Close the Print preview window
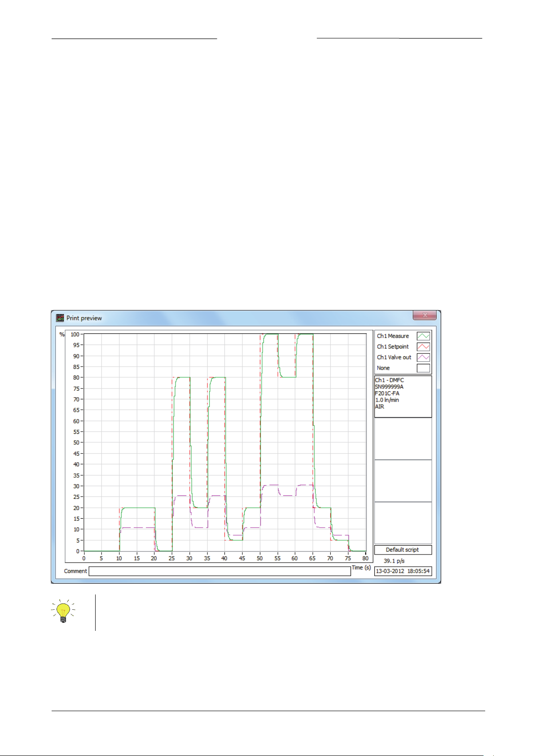This screenshot has width=535, height=756. point(425,315)
